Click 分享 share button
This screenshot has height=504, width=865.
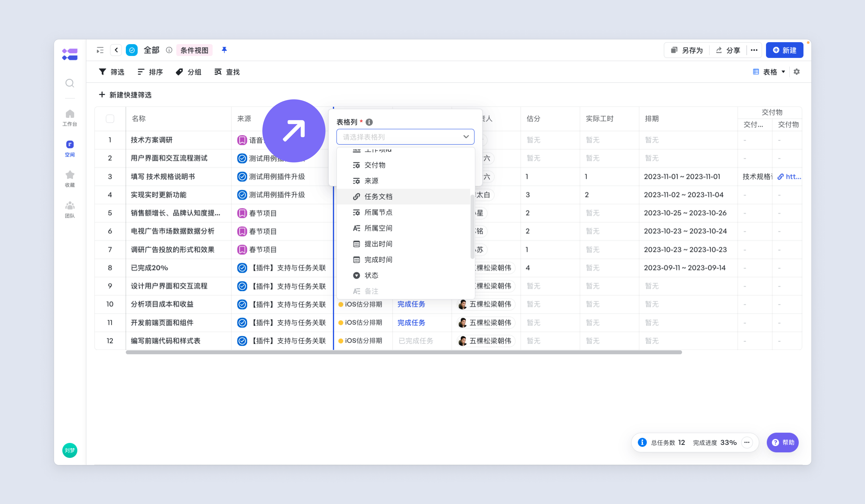[728, 50]
